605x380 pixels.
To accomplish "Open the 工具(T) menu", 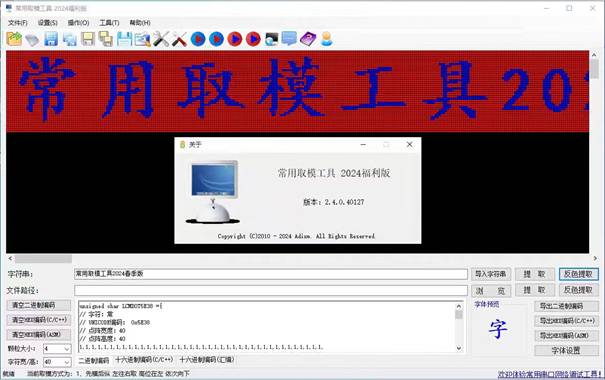I will pos(109,23).
